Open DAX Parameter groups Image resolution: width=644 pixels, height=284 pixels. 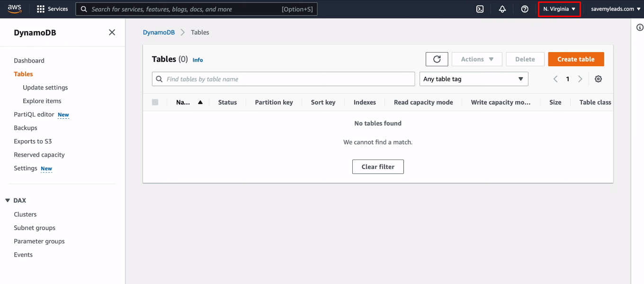coord(39,241)
